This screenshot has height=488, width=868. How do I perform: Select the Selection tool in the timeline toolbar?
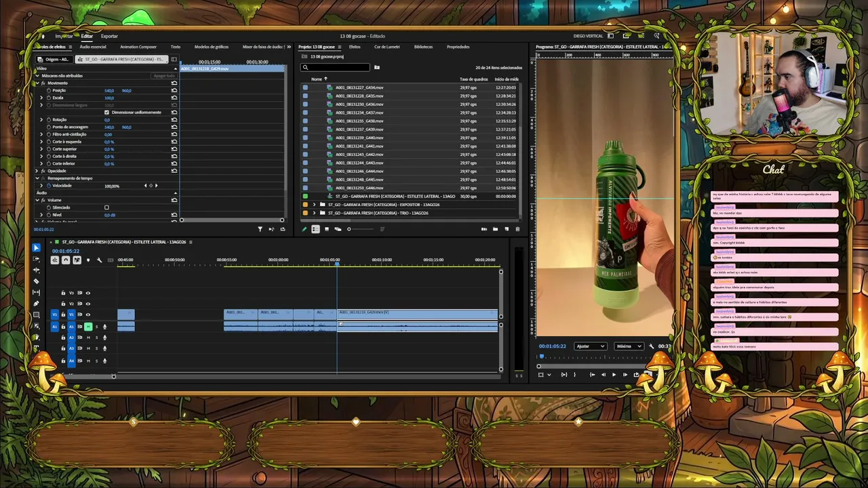tap(36, 247)
